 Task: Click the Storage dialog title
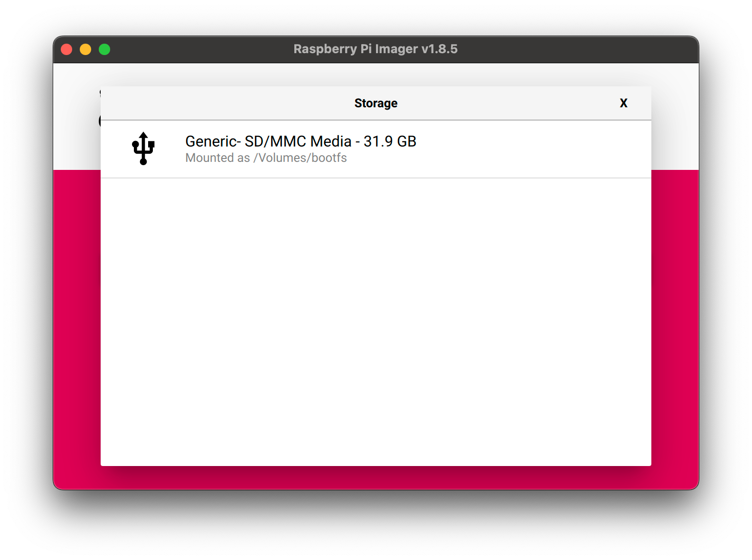coord(376,103)
